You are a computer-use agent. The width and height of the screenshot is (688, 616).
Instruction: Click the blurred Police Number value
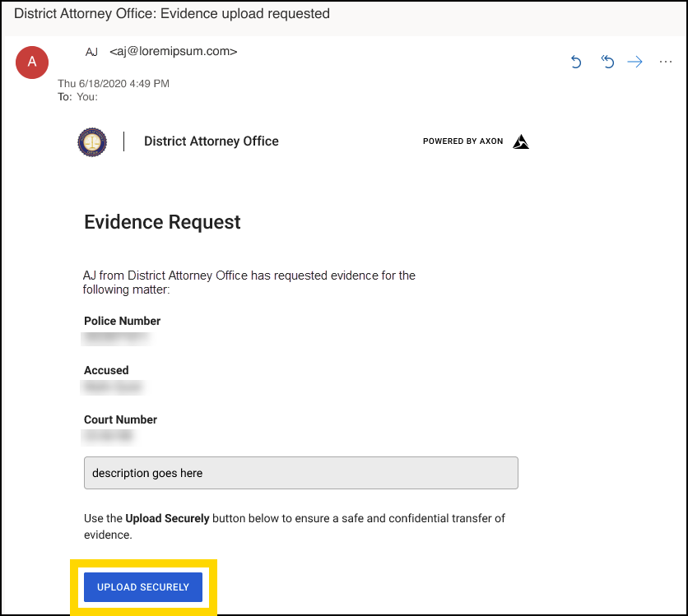[x=115, y=337]
